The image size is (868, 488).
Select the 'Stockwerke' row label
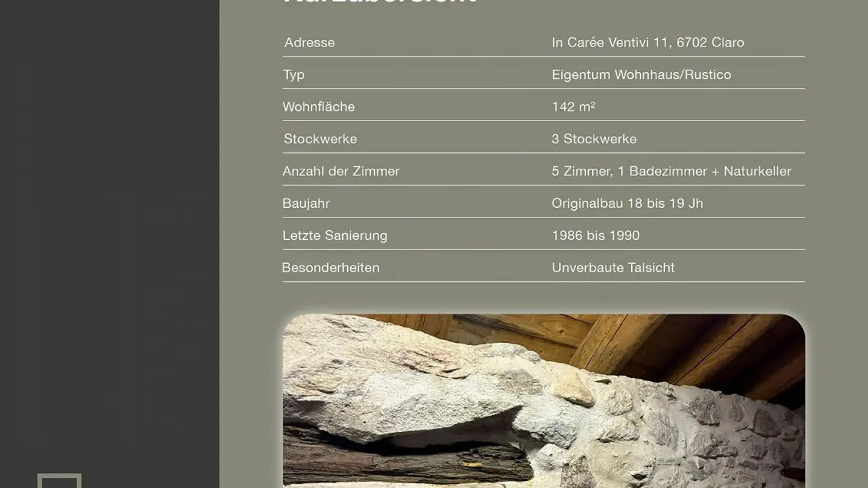pos(320,139)
